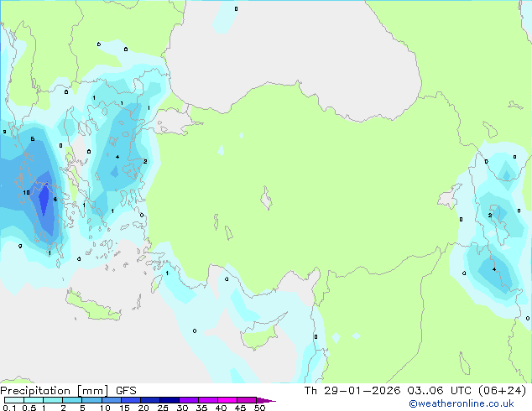The image size is (532, 411).
Task: Select the legend swatch between 35 and 40
Action: (x=208, y=400)
